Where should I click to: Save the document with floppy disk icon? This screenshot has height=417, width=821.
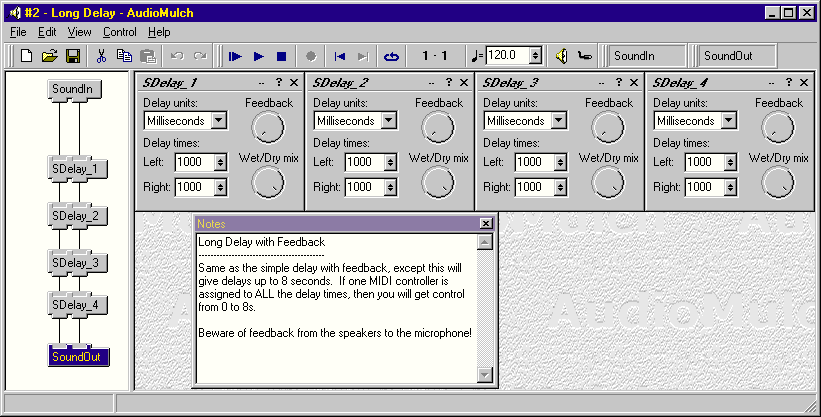(x=73, y=56)
